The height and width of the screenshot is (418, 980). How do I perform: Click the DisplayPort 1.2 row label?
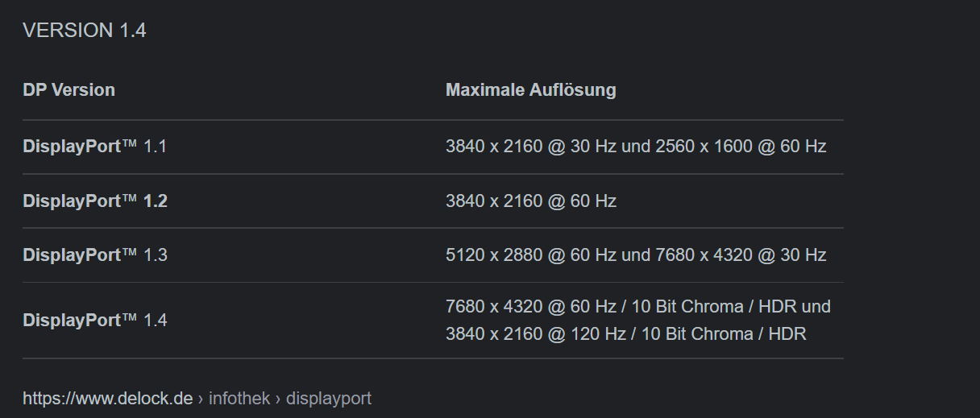(95, 201)
